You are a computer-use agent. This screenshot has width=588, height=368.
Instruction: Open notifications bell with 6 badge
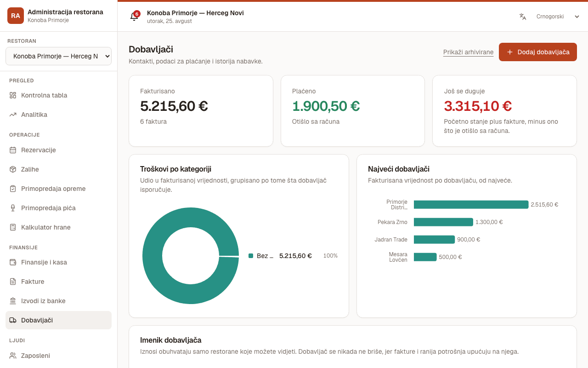tap(134, 16)
